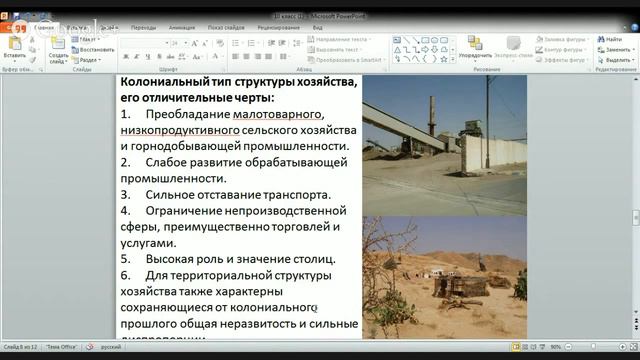Screen dimensions: 640x360
Task: Toggle align text right
Action: 257,57
